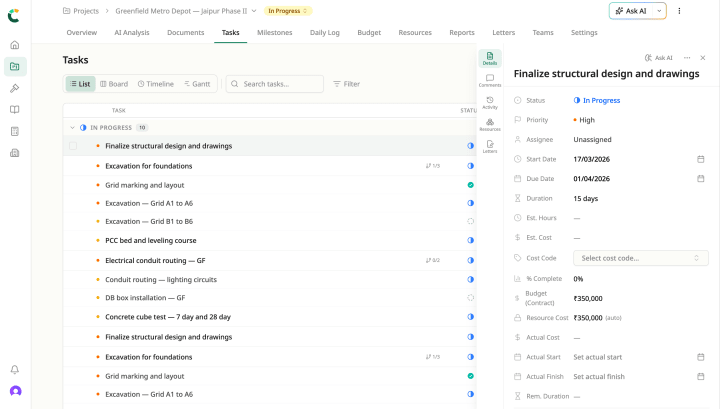This screenshot has height=409, width=720.
Task: Open the Select cost code dropdown
Action: pyautogui.click(x=641, y=258)
